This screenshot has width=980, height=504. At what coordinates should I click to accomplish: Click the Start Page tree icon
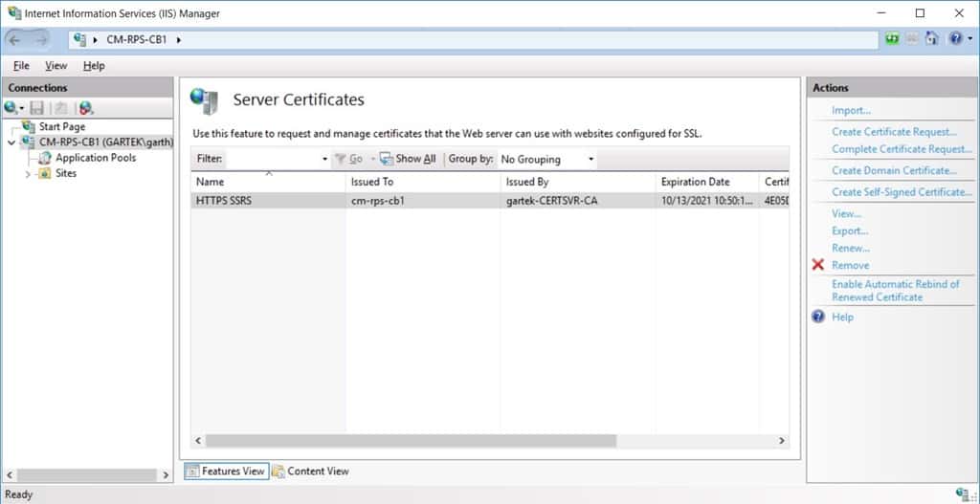click(28, 127)
